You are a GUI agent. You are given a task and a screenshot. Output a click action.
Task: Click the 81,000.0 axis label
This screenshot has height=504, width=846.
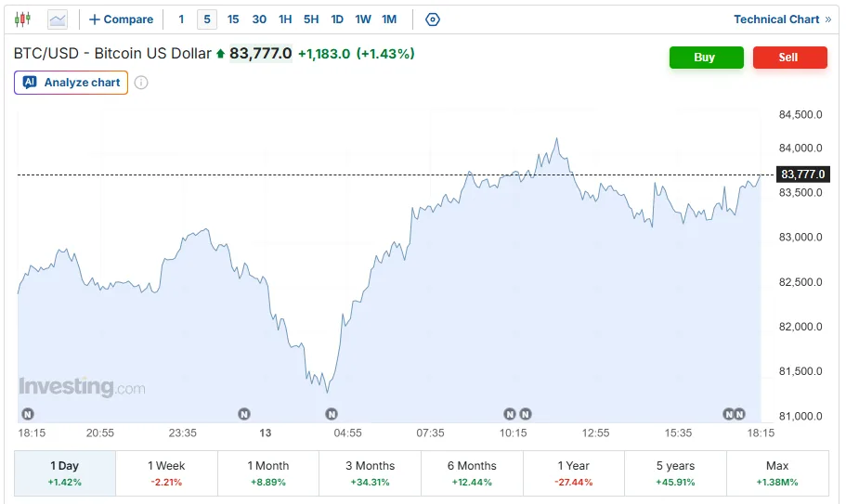(800, 416)
